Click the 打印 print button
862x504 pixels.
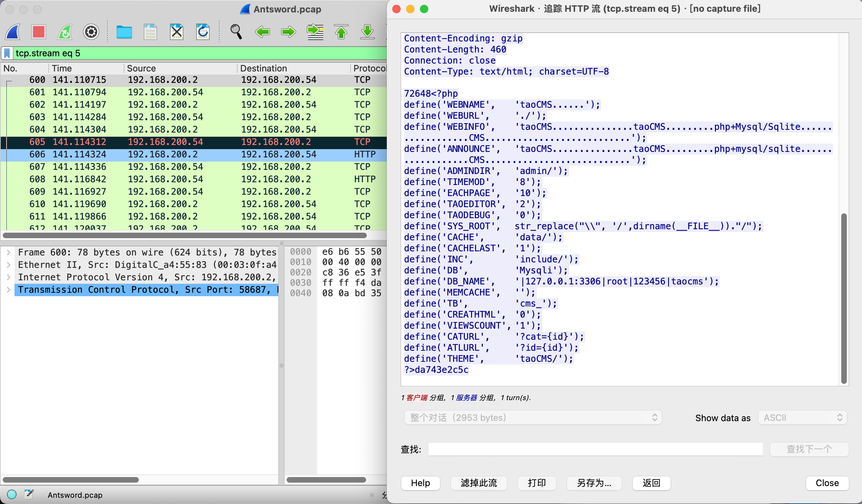pyautogui.click(x=537, y=483)
